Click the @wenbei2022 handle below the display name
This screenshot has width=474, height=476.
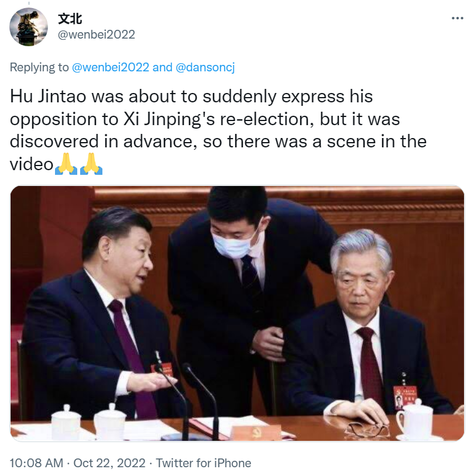pos(97,35)
